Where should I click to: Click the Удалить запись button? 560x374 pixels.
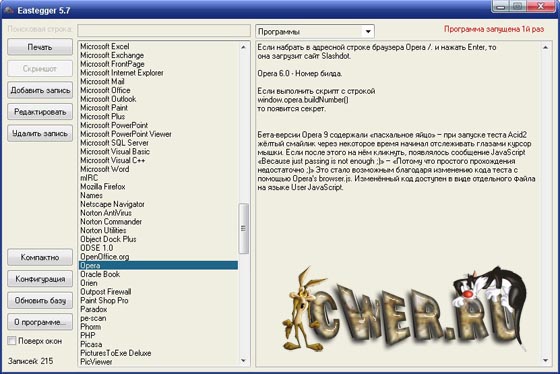(x=40, y=133)
